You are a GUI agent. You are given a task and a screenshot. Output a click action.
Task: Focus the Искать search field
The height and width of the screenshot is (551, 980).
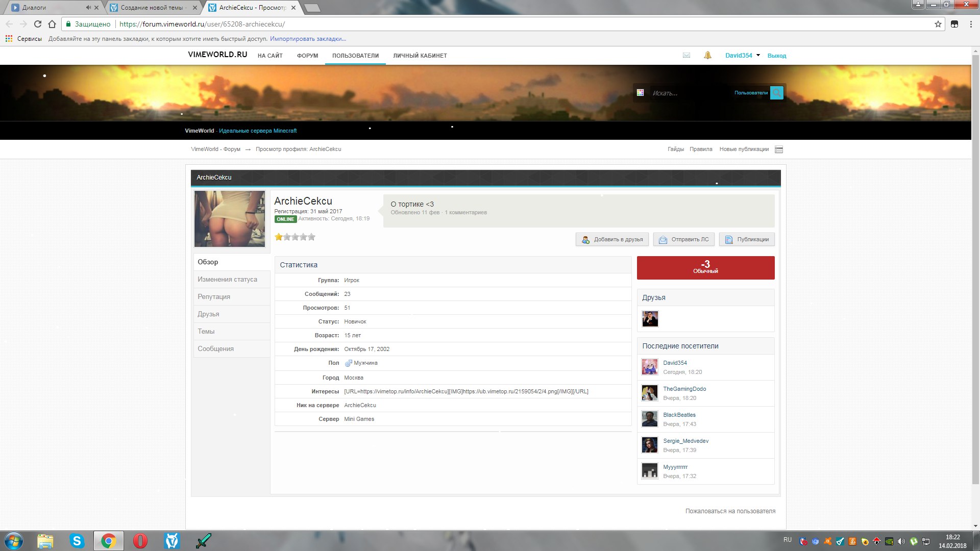pyautogui.click(x=689, y=93)
